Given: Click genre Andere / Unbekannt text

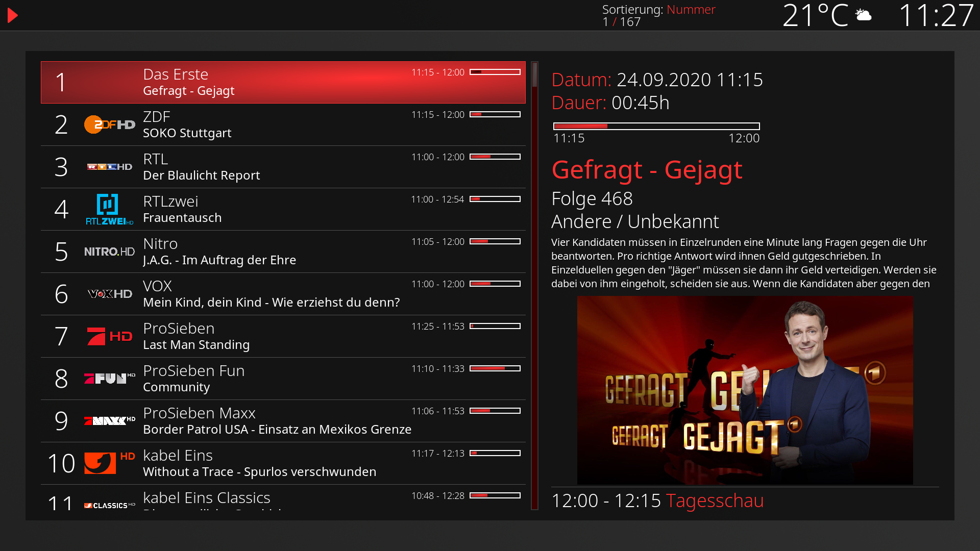Looking at the screenshot, I should [635, 221].
